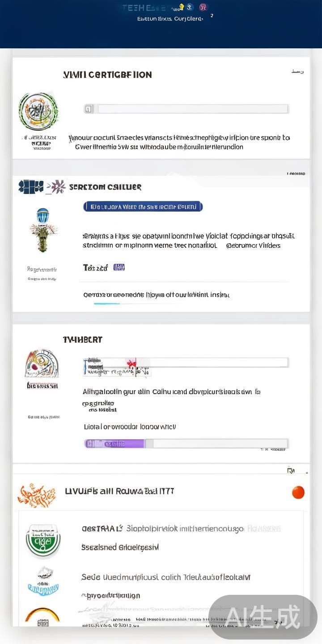The width and height of the screenshot is (322, 644).
Task: Expand the small icon above the red circle
Action: tap(291, 470)
